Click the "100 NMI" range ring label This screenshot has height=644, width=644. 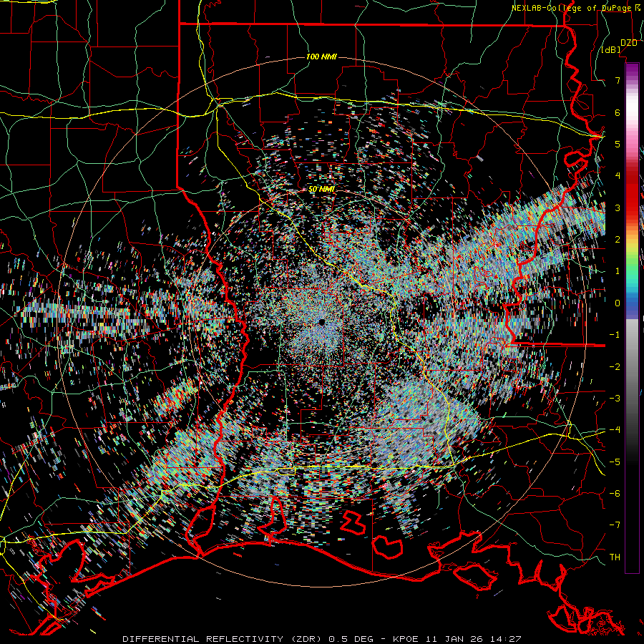point(321,57)
